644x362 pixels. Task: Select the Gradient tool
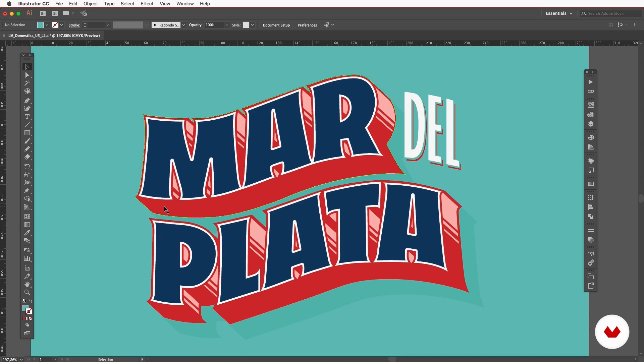click(x=27, y=225)
